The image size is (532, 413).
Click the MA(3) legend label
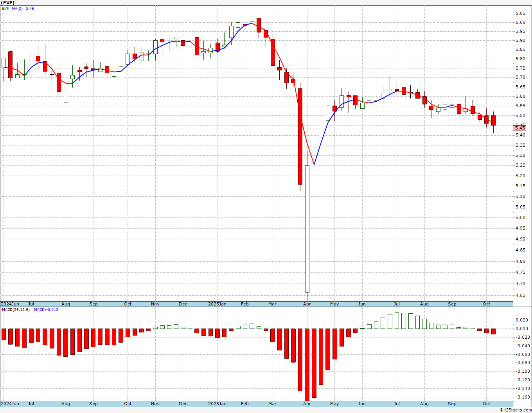click(17, 8)
